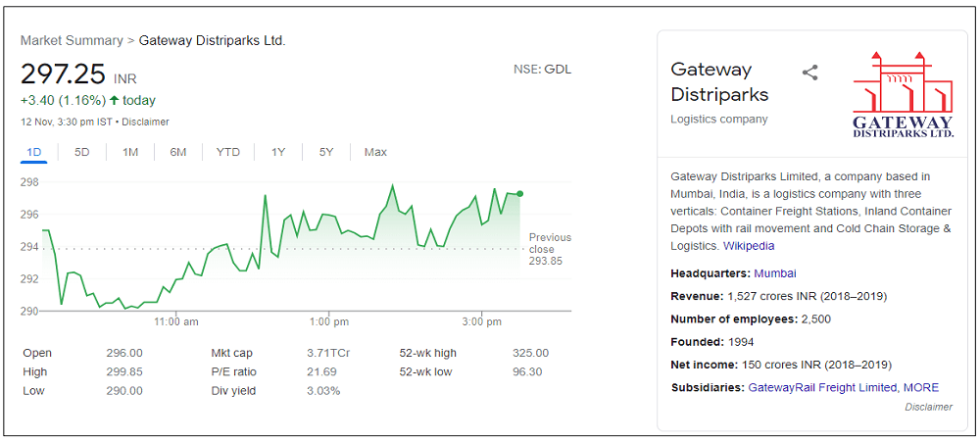Click the NSE: GDL ticker label
Image resolution: width=980 pixels, height=441 pixels.
coord(542,69)
